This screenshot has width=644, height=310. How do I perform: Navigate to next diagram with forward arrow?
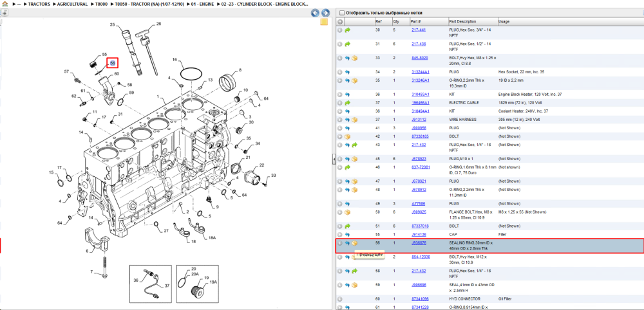[325, 13]
